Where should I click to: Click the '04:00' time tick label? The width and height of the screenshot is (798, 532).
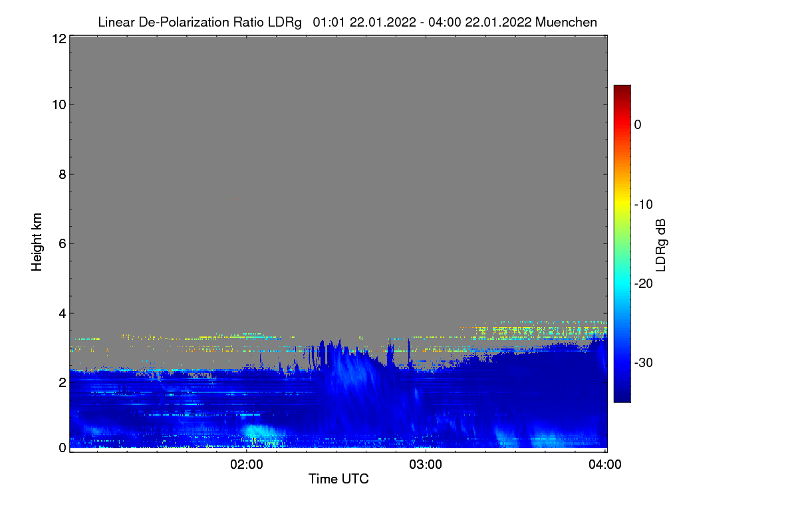[605, 465]
